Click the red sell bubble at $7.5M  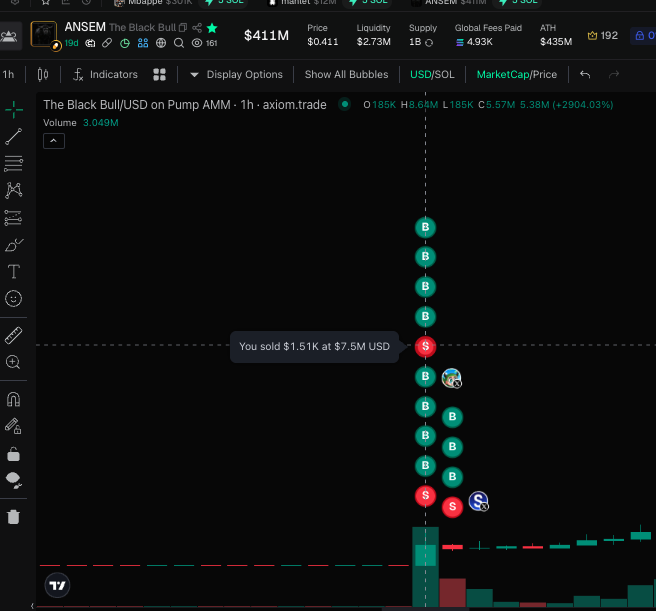(425, 347)
